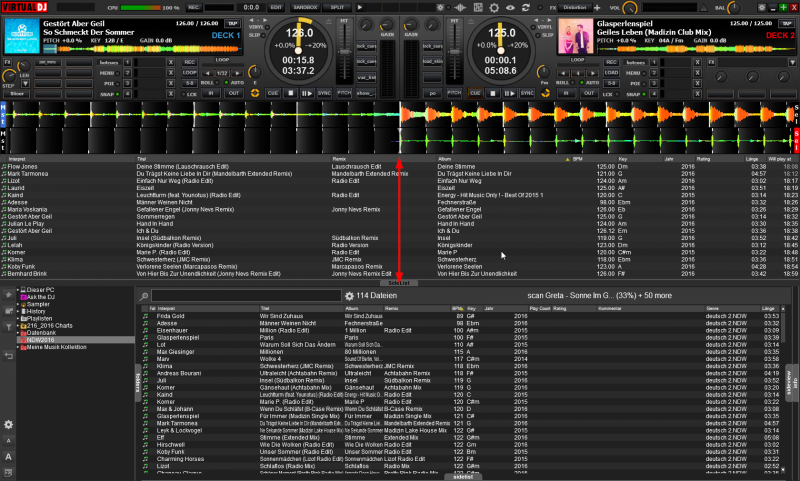Click the search magnifier icon in browser
The width and height of the screenshot is (800, 481).
tap(144, 296)
